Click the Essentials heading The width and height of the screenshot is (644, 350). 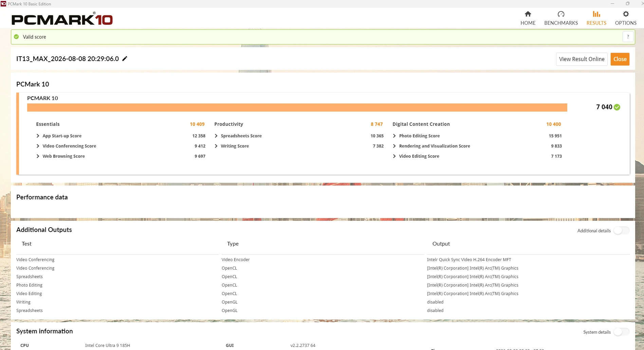(48, 124)
